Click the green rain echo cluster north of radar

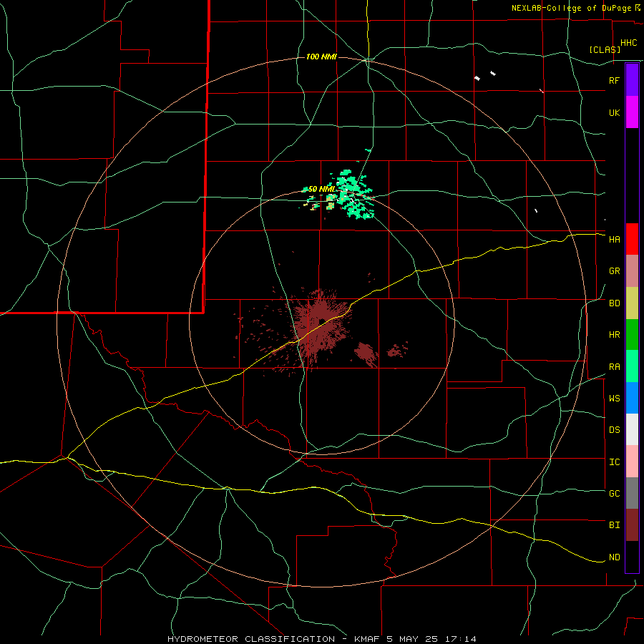click(x=353, y=194)
